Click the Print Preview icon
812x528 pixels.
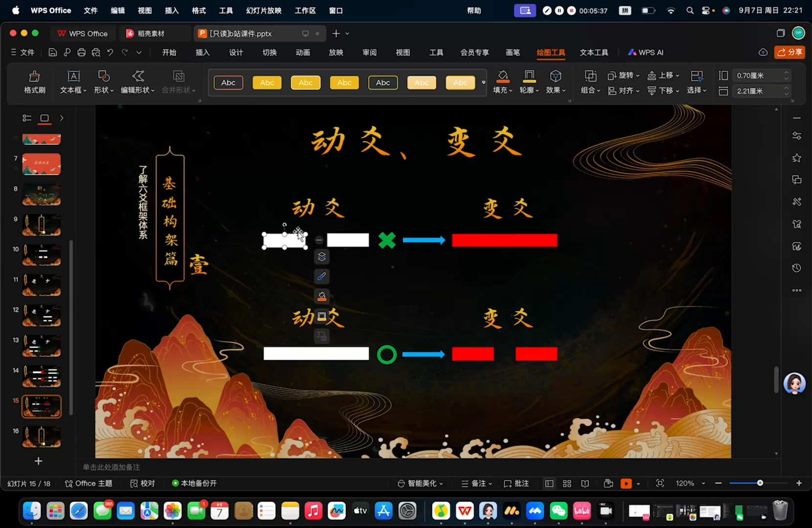(96, 52)
